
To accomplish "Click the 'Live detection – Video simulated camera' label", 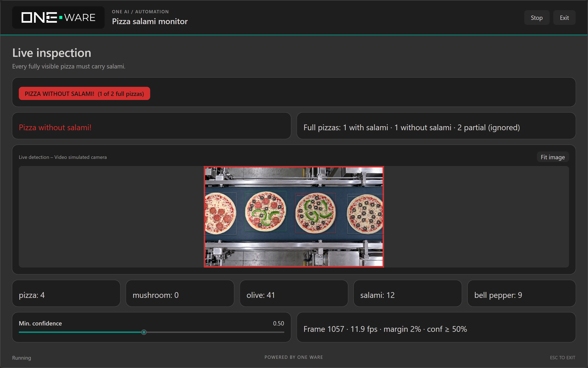I will pyautogui.click(x=63, y=157).
